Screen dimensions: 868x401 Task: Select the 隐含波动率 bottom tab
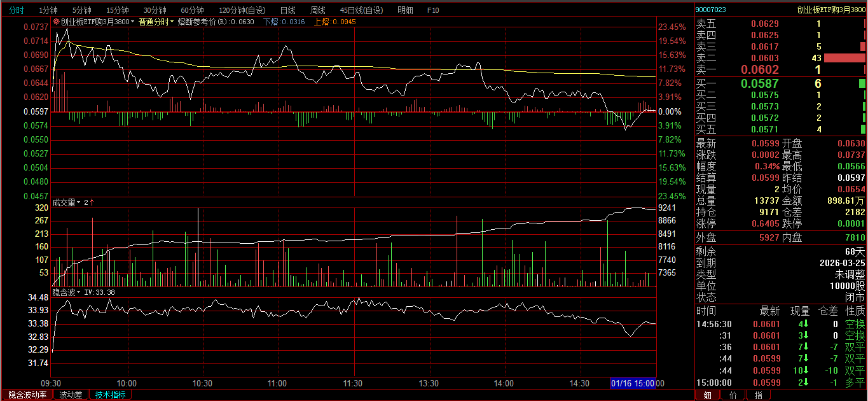click(x=27, y=395)
